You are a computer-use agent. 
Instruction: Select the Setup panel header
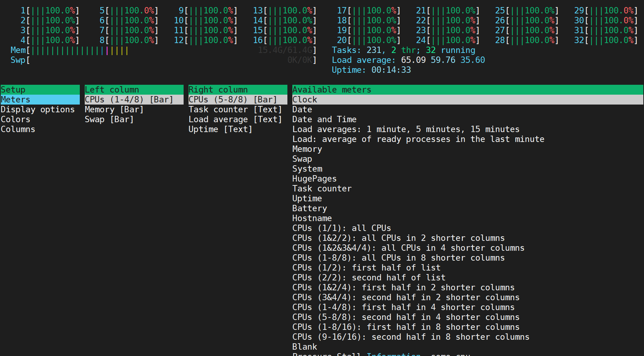(40, 90)
